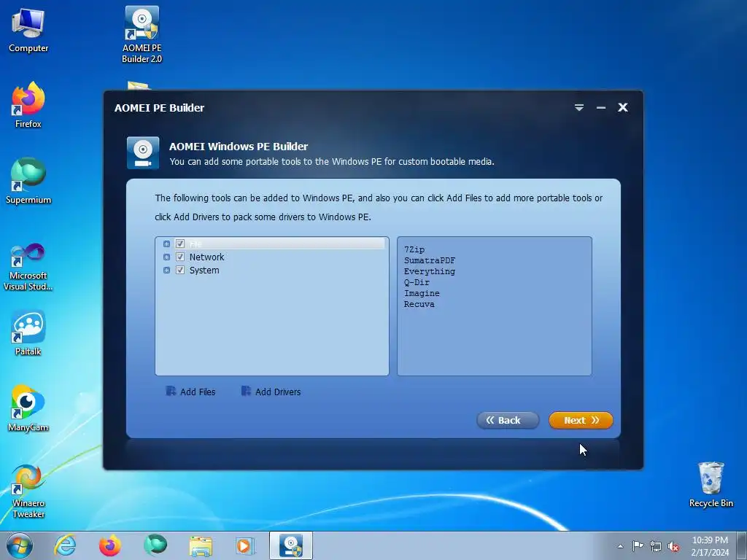Screen dimensions: 747x560
Task: Launch Firefox from the desktop
Action: click(28, 105)
